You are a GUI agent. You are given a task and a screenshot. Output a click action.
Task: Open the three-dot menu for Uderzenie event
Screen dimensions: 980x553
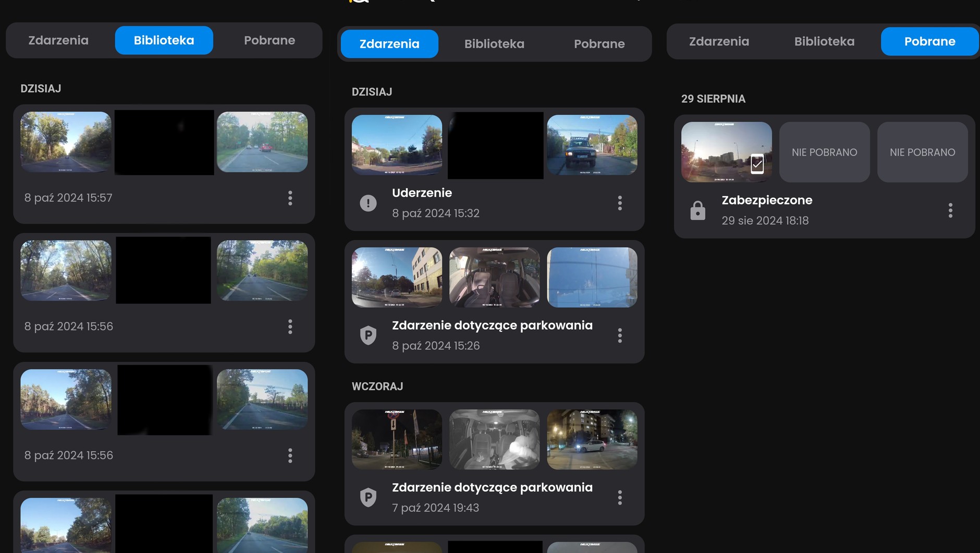620,203
